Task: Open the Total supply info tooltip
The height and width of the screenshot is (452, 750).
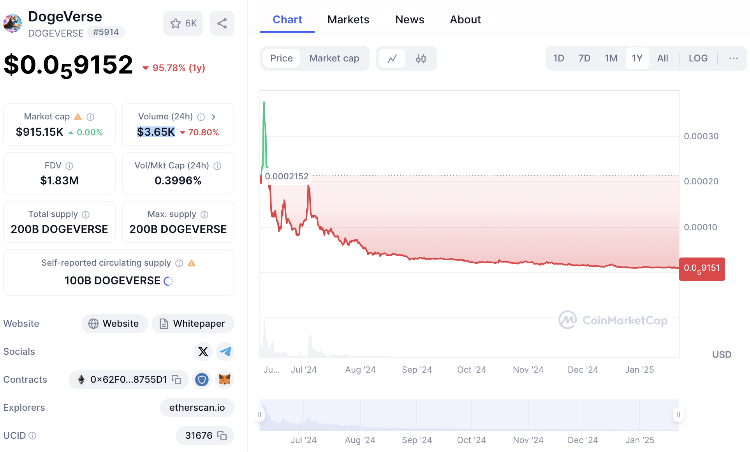Action: point(86,215)
